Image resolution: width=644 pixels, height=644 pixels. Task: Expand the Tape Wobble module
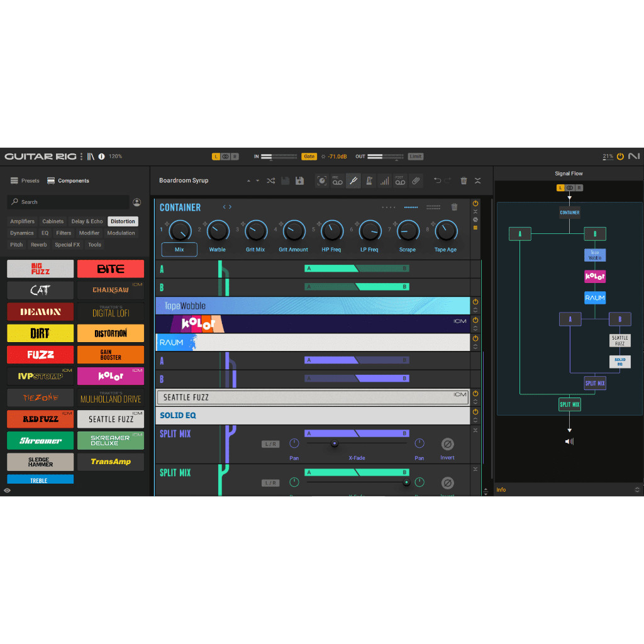475,310
